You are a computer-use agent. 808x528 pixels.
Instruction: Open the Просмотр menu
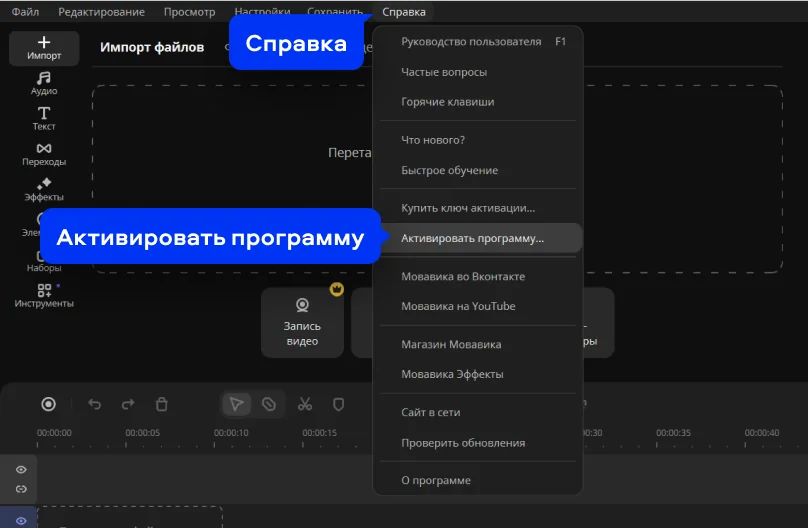pyautogui.click(x=189, y=12)
